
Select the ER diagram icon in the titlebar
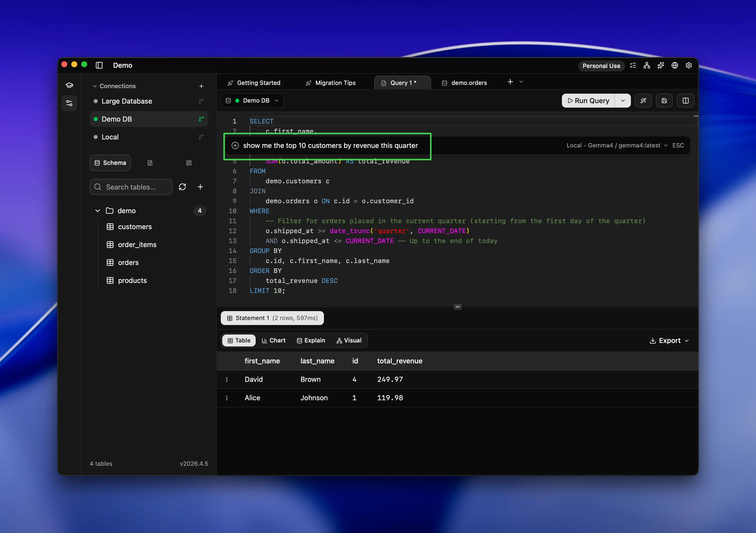pyautogui.click(x=646, y=66)
